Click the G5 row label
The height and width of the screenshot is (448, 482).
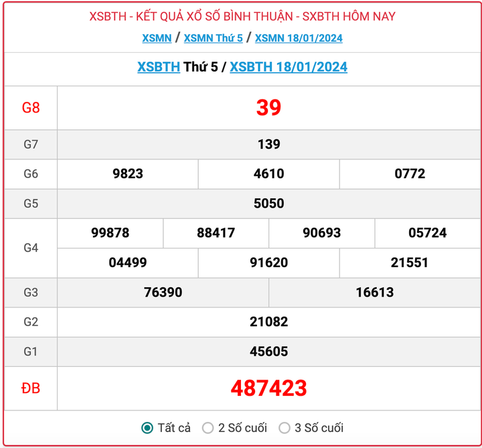click(x=31, y=204)
